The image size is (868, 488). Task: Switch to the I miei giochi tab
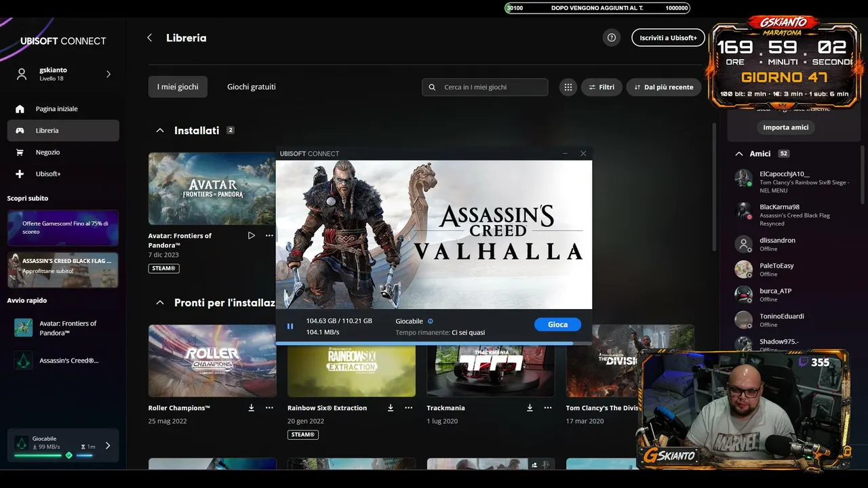[178, 87]
